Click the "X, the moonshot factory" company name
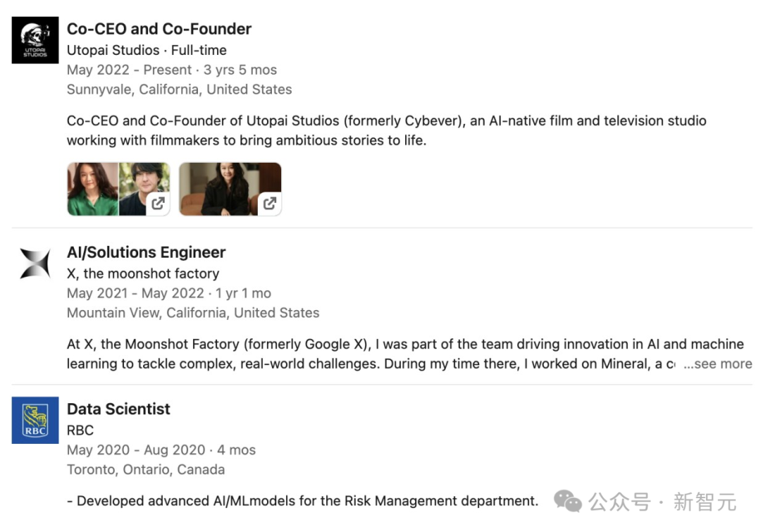This screenshot has height=532, width=761. coord(143,273)
